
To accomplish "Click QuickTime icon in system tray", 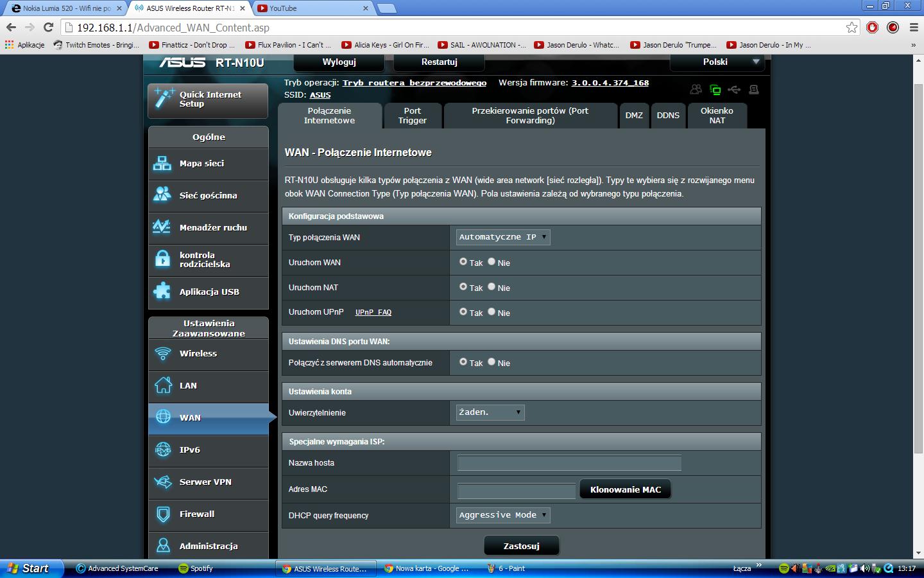I will coord(888,568).
